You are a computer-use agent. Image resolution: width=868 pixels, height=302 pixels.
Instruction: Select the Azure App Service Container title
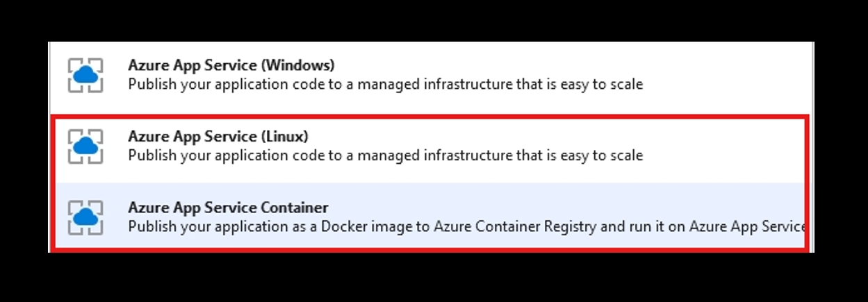click(x=228, y=208)
